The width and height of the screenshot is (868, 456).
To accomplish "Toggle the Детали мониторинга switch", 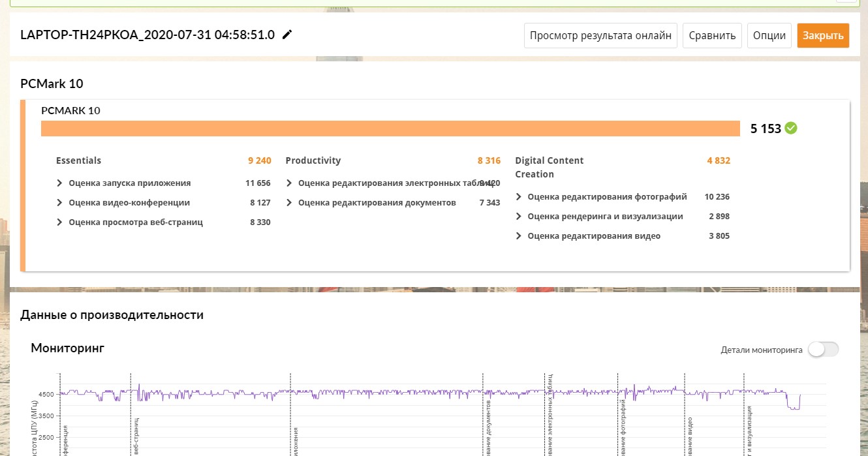I will point(824,350).
